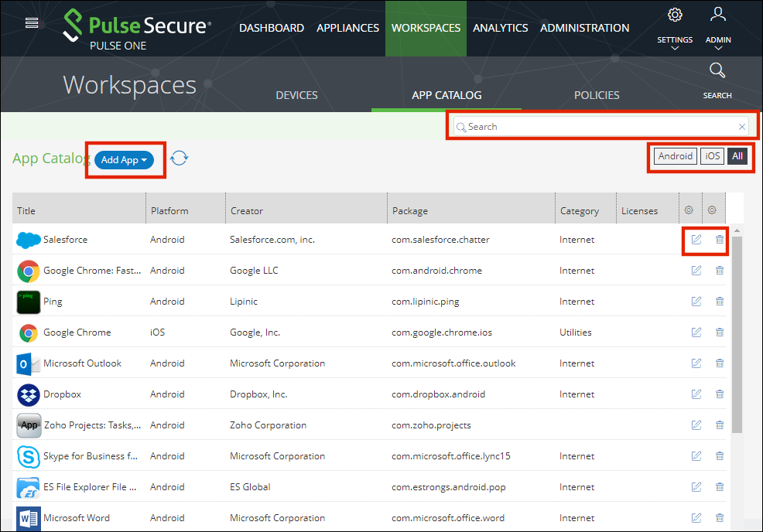Edit the Salesforce app entry
Screen dimensions: 763x532
pos(696,239)
